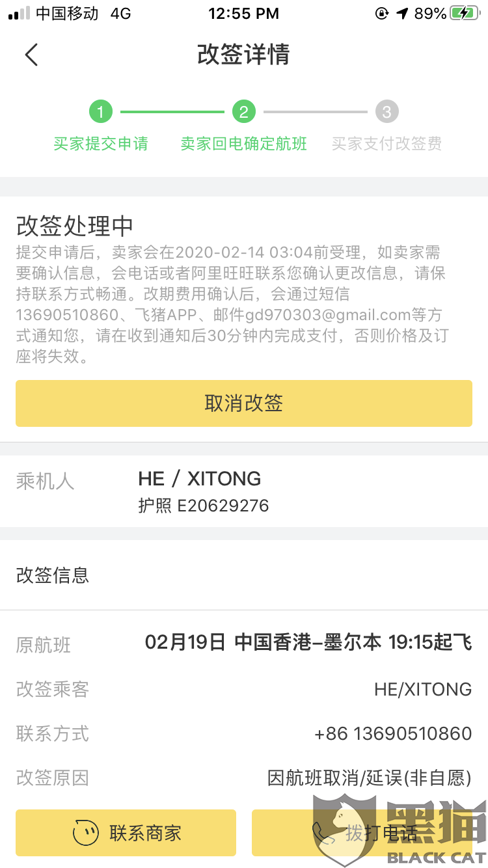This screenshot has height=868, width=488.
Task: Tap step 3 circle in progress bar
Action: point(386,112)
